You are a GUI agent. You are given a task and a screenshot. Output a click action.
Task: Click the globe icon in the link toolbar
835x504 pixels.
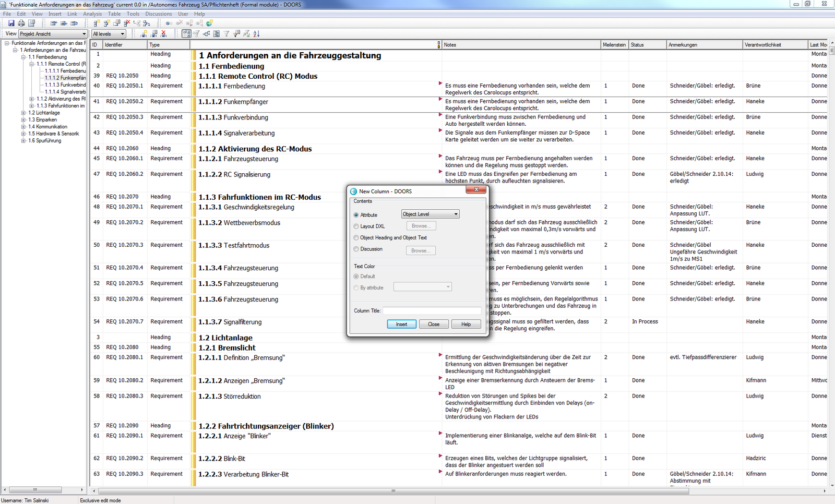pyautogui.click(x=210, y=23)
